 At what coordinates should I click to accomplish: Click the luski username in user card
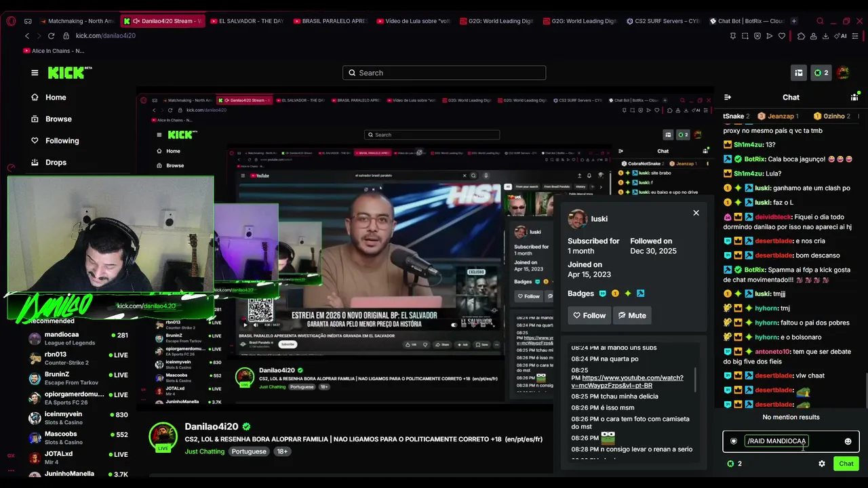(599, 219)
